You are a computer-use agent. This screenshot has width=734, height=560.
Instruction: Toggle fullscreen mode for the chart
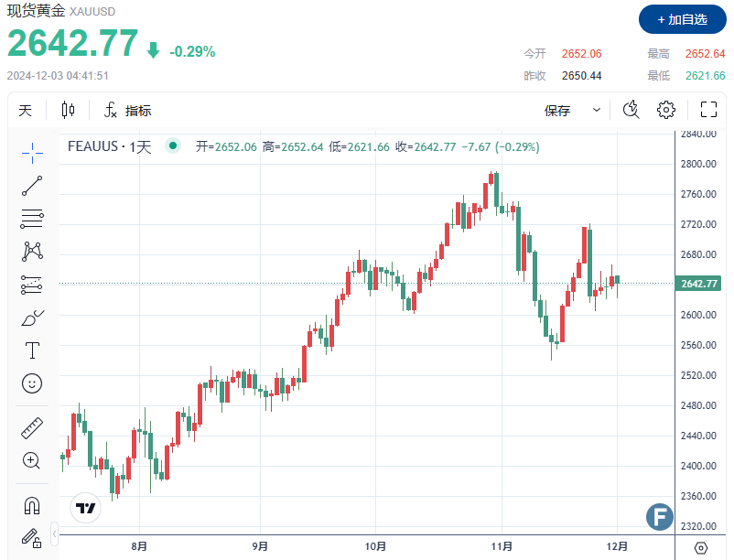[x=707, y=111]
